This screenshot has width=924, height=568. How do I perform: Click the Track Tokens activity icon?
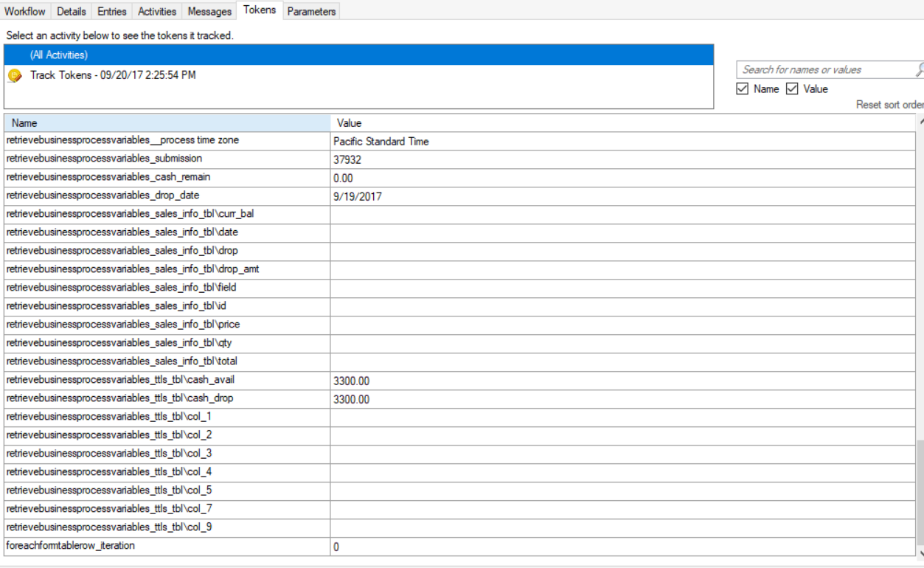14,76
